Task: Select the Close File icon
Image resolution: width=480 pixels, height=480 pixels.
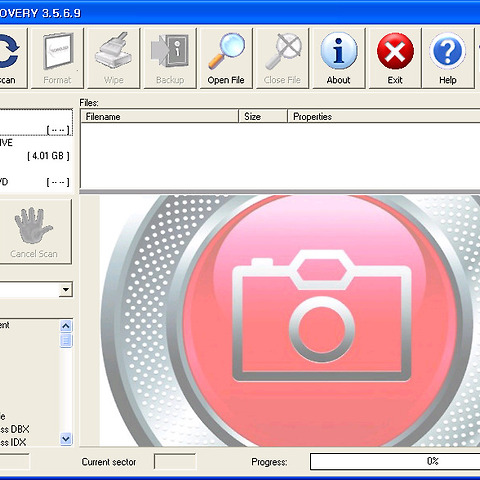Action: click(x=282, y=58)
